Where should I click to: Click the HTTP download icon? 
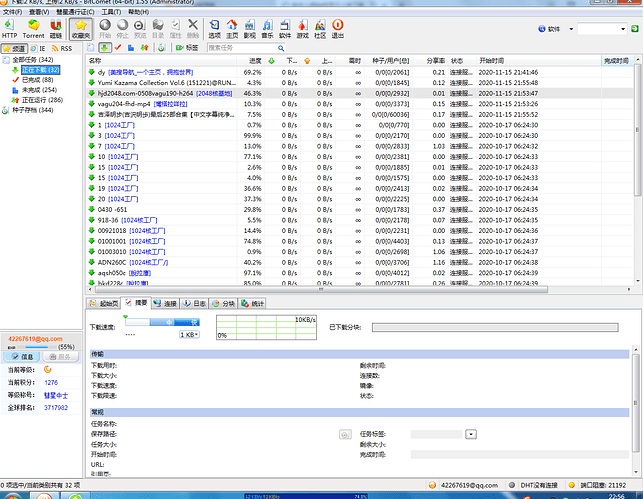click(9, 29)
